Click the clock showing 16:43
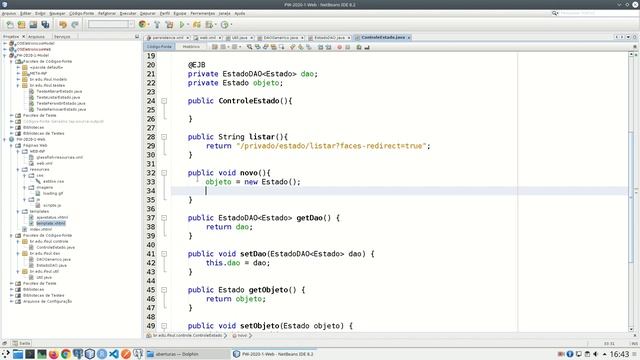640x360 pixels. click(x=619, y=354)
